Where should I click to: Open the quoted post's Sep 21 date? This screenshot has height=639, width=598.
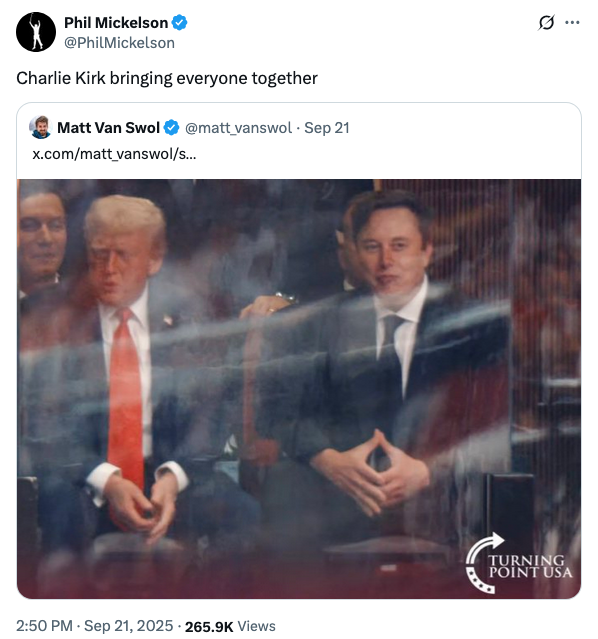point(327,128)
